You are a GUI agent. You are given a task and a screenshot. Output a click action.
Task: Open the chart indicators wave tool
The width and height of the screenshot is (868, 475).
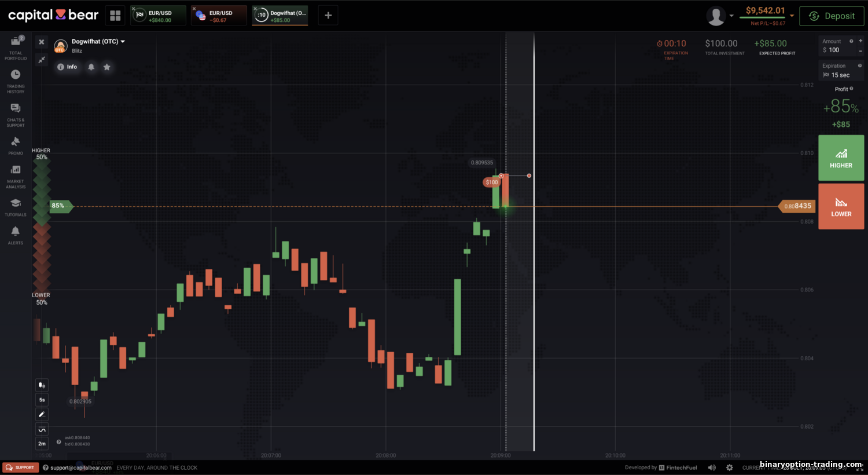pos(42,429)
